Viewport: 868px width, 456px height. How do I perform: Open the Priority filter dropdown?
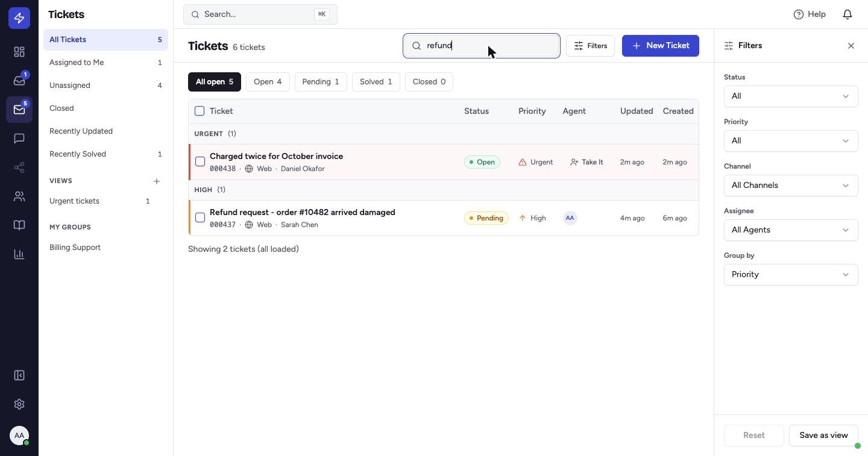[x=791, y=141]
